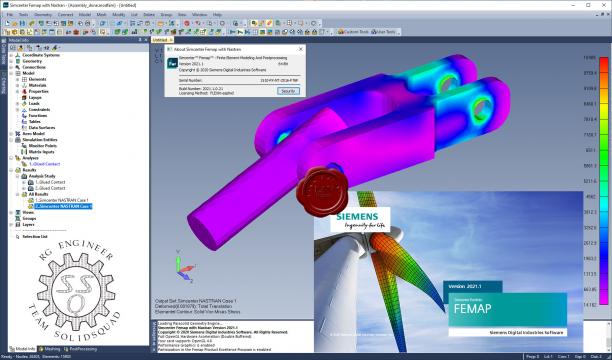Click the +2 icon in Model Info toolbar
Screen dimensions: 612x360
click(x=46, y=48)
